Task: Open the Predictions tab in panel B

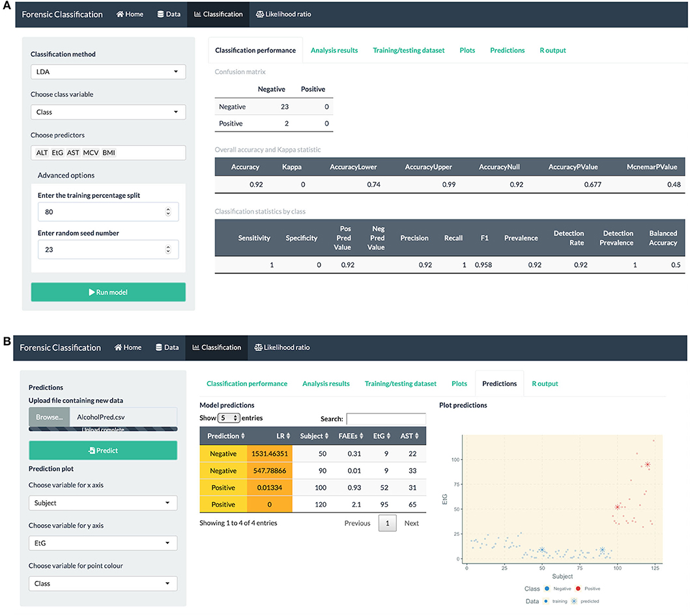Action: 500,384
